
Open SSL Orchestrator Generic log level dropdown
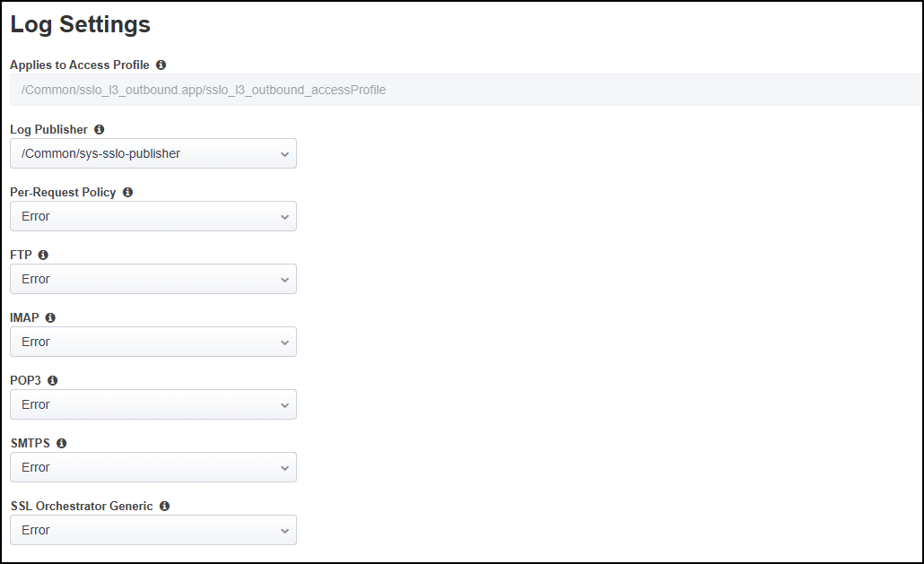[153, 531]
